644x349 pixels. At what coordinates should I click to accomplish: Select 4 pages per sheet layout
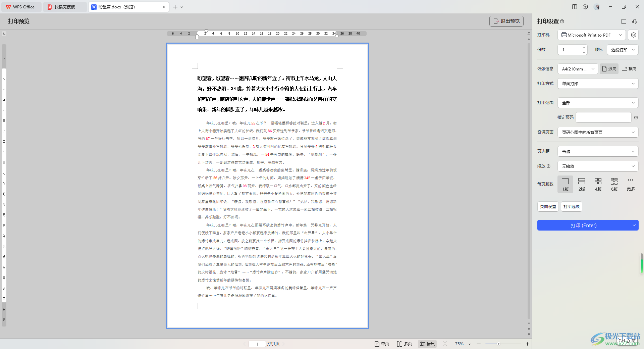point(598,184)
